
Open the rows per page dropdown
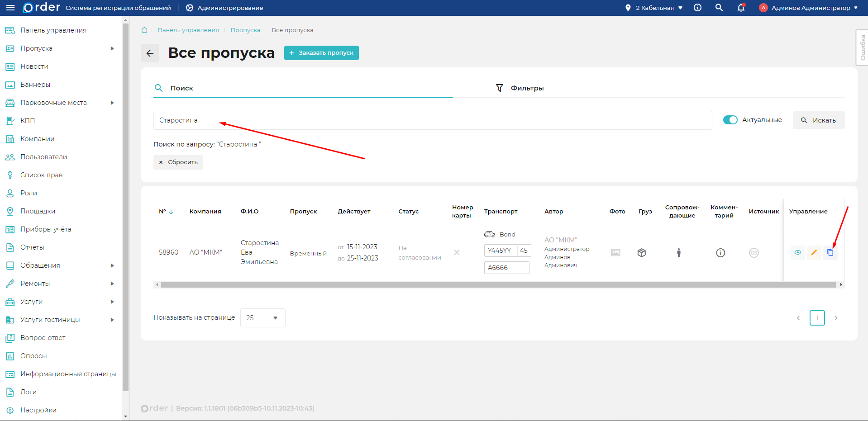262,318
